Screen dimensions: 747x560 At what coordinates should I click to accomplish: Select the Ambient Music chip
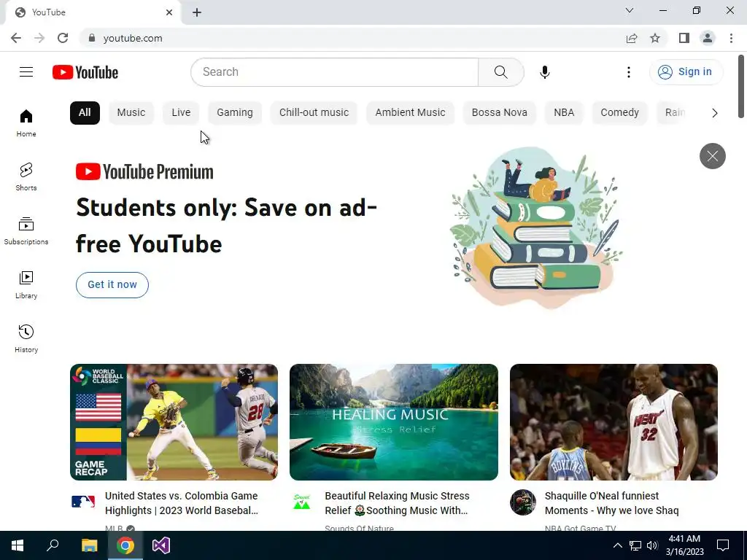tap(410, 113)
